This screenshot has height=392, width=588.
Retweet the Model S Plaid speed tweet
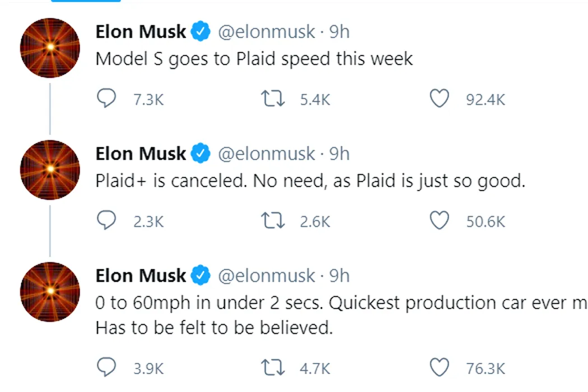[x=273, y=99]
